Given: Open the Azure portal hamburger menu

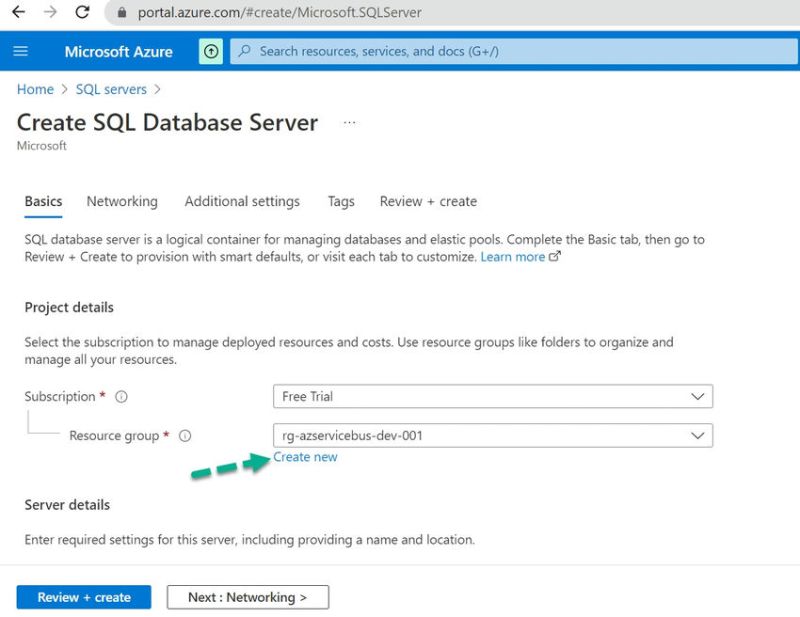Looking at the screenshot, I should (x=20, y=51).
